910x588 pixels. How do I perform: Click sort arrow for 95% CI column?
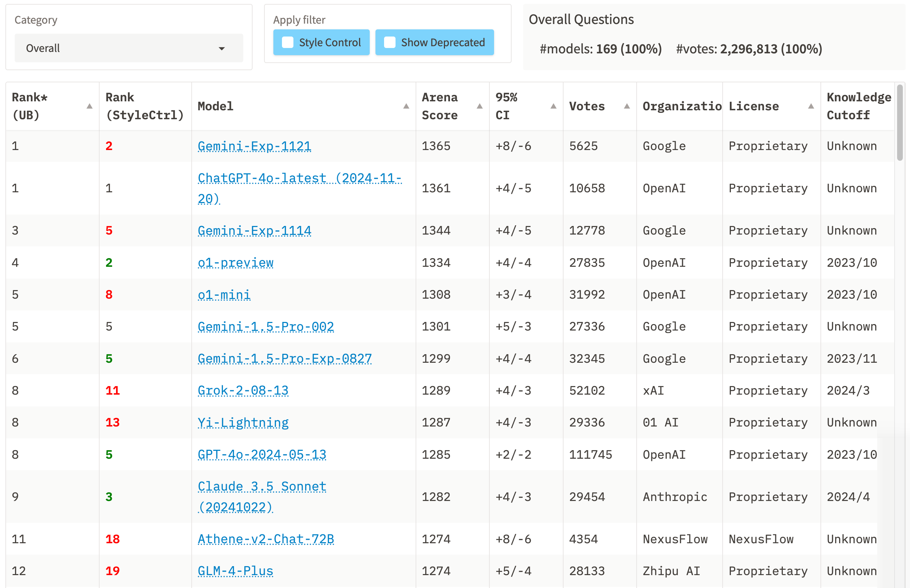pos(553,106)
